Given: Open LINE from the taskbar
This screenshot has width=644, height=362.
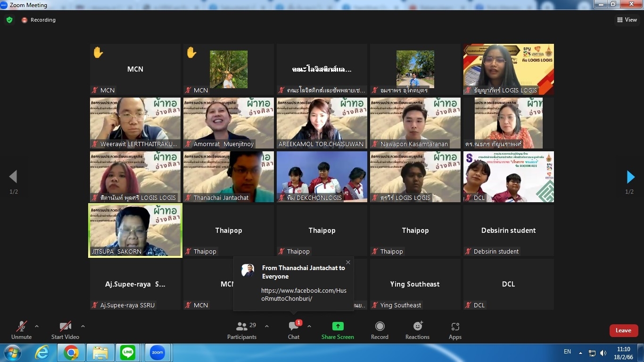Looking at the screenshot, I should tap(128, 353).
